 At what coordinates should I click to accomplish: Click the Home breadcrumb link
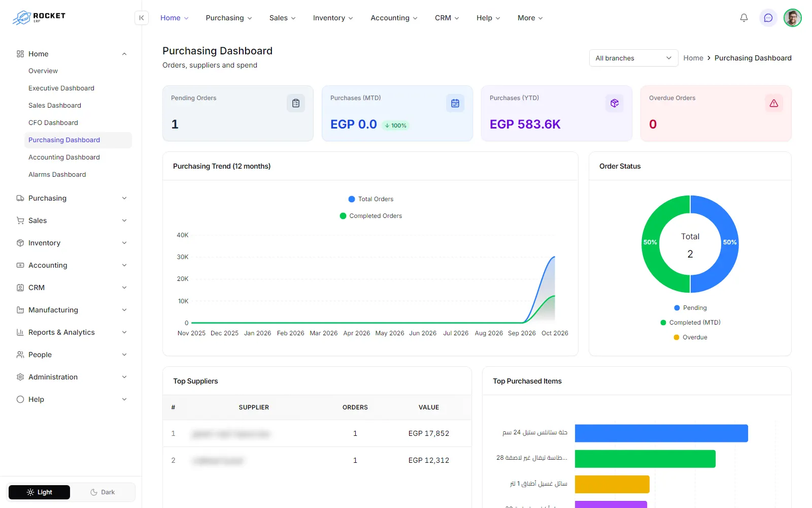(693, 58)
